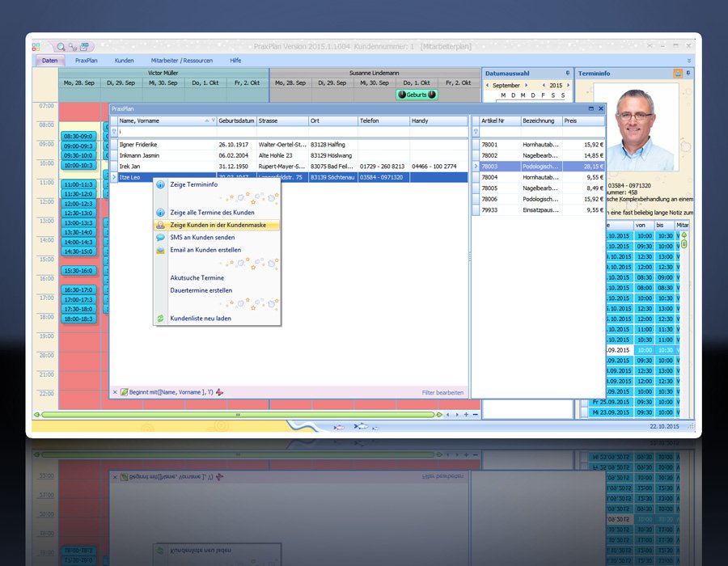Click the info icon beside Zeige Terminformation entry
The width and height of the screenshot is (728, 566).
pyautogui.click(x=160, y=184)
